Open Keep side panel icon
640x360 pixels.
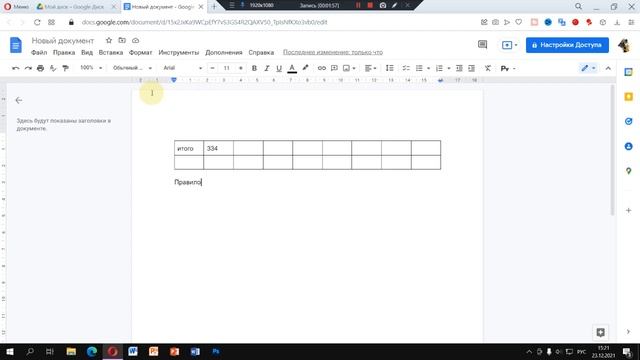pyautogui.click(x=629, y=97)
